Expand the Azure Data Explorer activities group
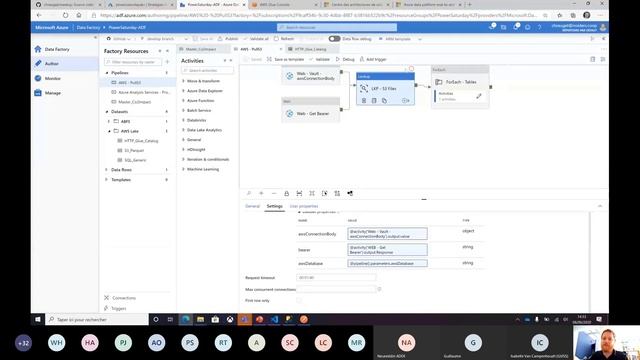Viewport: 640px width, 360px height. [x=204, y=91]
